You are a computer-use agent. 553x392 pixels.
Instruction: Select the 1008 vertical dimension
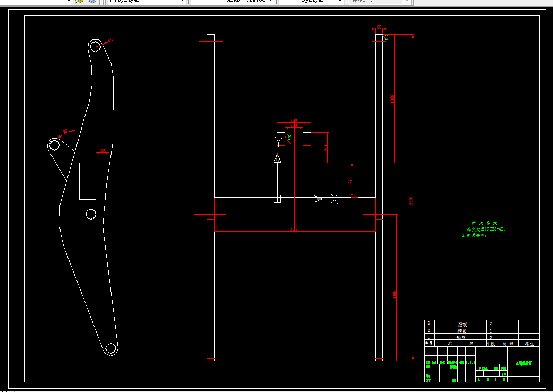click(392, 98)
